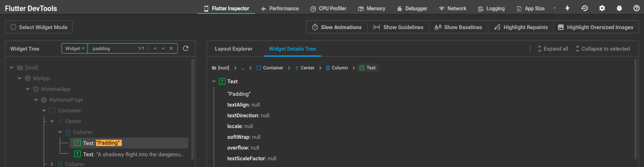This screenshot has width=644, height=167.
Task: Collapse the Text node in details tree
Action: coord(214,81)
